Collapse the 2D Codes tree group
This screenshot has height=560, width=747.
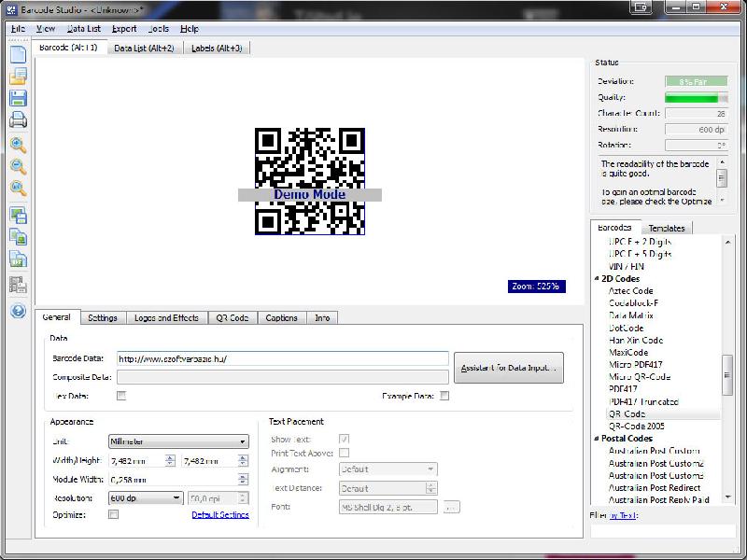coord(597,278)
